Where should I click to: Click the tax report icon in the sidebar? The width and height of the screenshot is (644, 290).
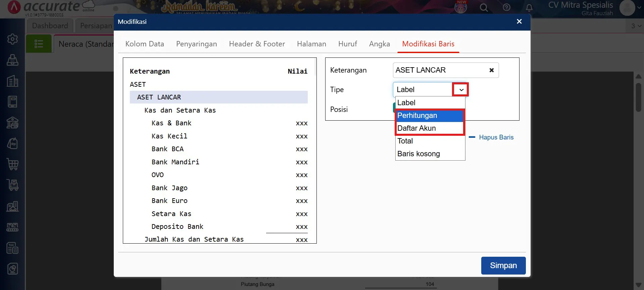pyautogui.click(x=12, y=248)
